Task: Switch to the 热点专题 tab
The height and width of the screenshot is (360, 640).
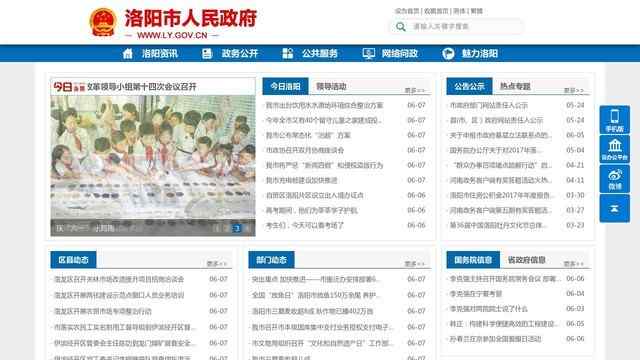Action: click(515, 86)
